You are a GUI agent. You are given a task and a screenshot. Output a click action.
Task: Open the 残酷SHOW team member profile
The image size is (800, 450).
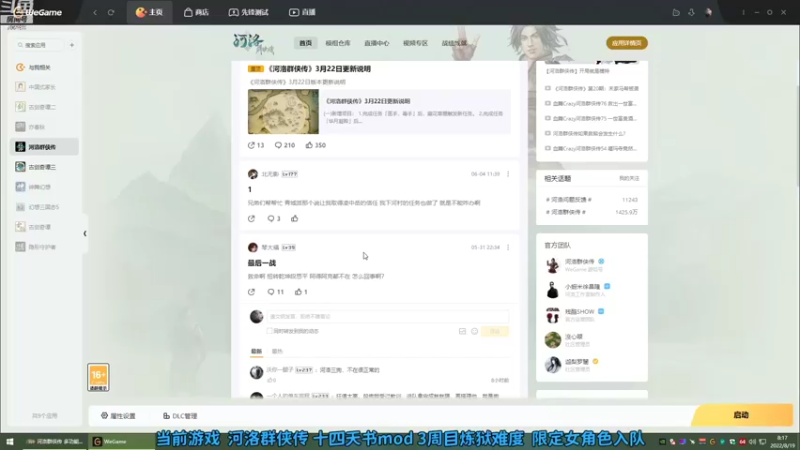tap(580, 312)
